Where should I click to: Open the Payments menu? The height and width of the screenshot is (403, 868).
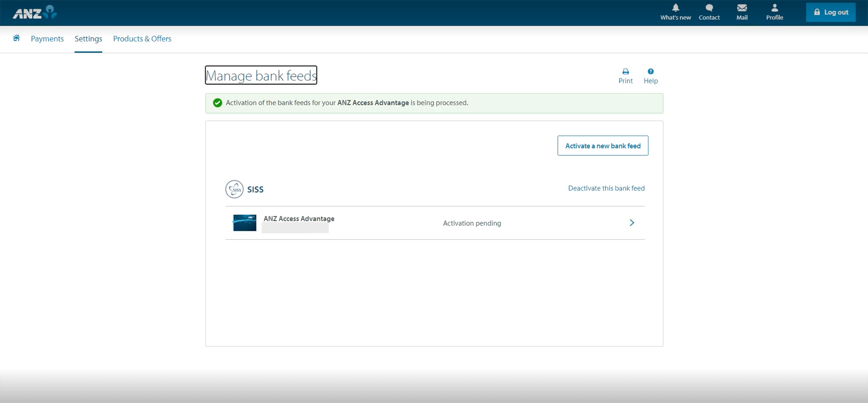click(x=47, y=39)
